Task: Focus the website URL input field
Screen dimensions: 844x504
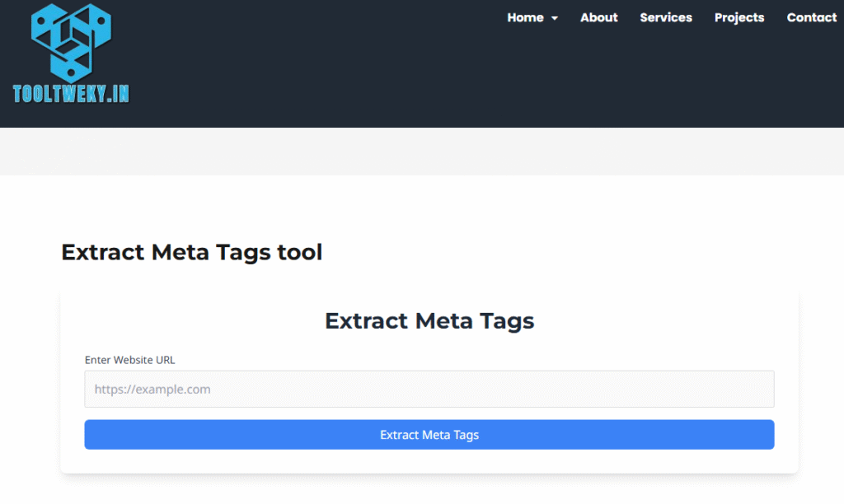Action: pos(429,389)
